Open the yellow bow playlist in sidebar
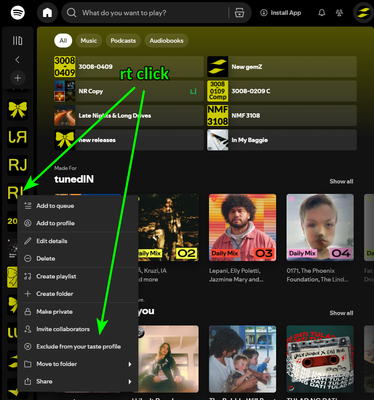This screenshot has width=374, height=400. tap(18, 109)
